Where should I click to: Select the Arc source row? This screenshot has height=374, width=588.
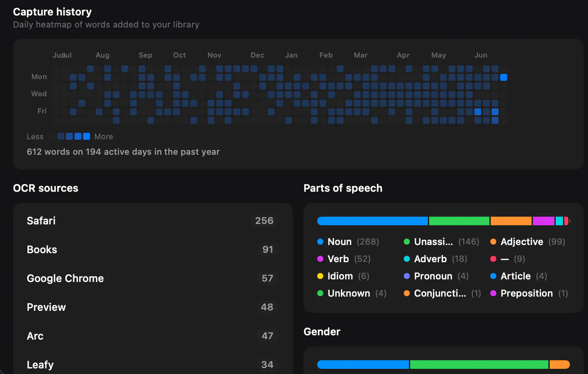click(x=153, y=336)
